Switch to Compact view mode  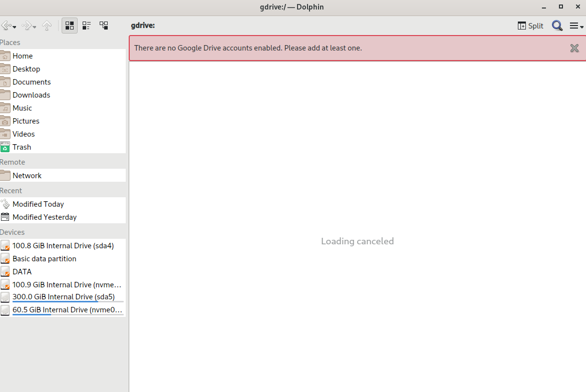[87, 26]
